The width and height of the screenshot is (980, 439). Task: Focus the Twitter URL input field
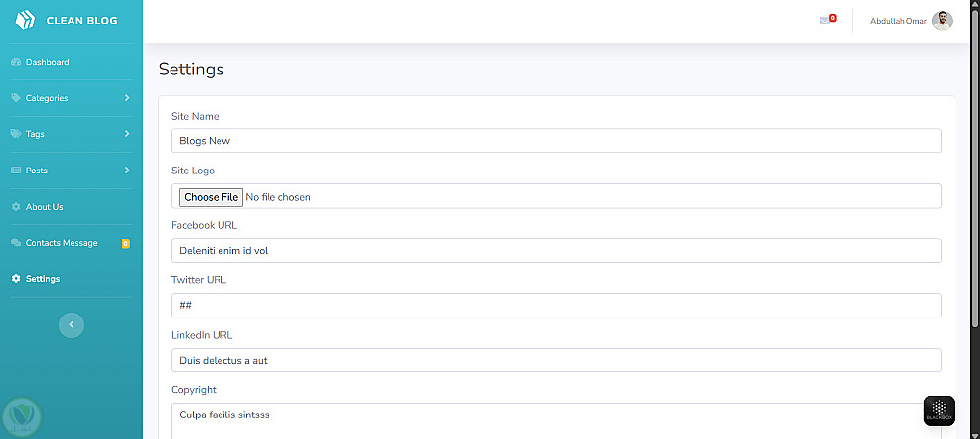pyautogui.click(x=557, y=305)
